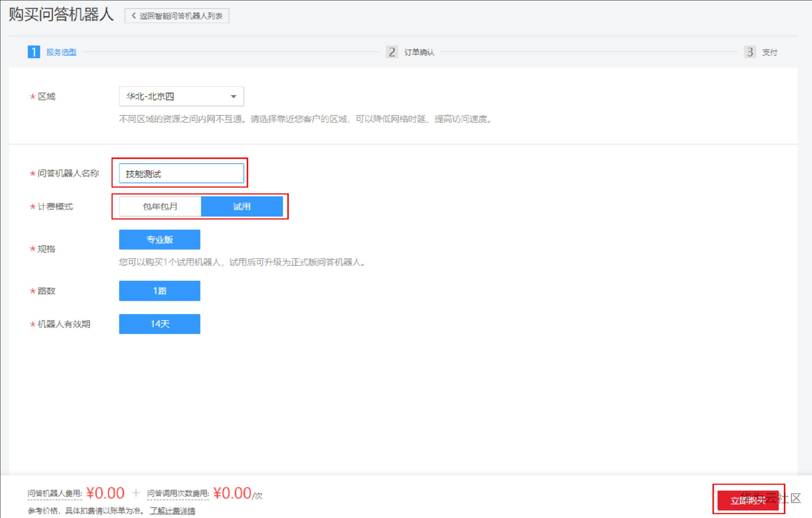This screenshot has width=812, height=518.
Task: Select 试用 billing mode option
Action: (x=242, y=207)
